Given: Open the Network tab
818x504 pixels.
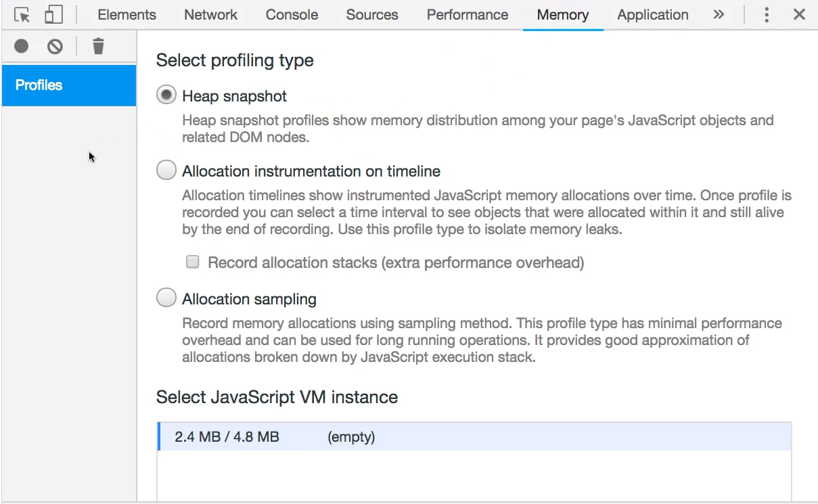Looking at the screenshot, I should (210, 15).
